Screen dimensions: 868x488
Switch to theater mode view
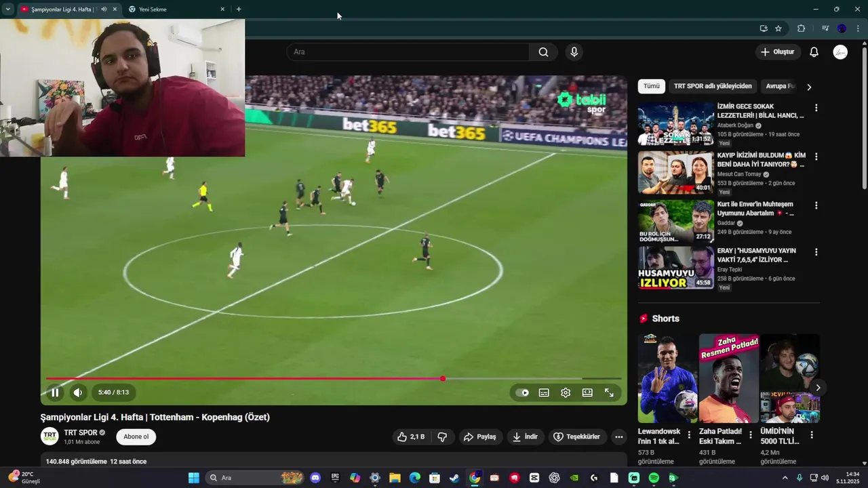(x=587, y=392)
